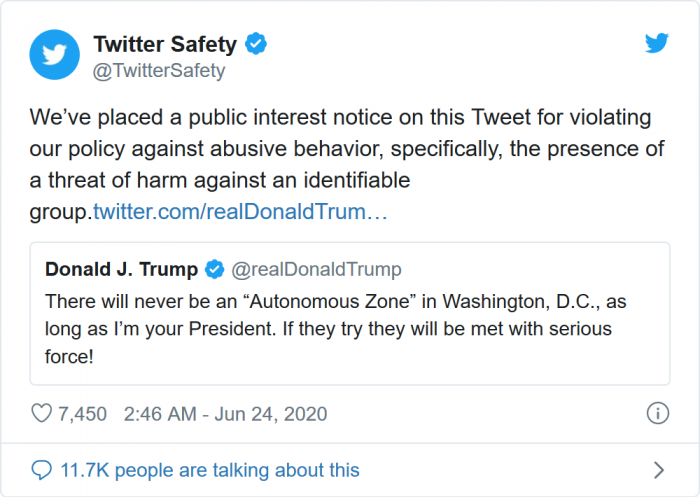Viewport: 700px width, 497px height.
Task: Click the speech bubble conversation icon
Action: pos(41,470)
